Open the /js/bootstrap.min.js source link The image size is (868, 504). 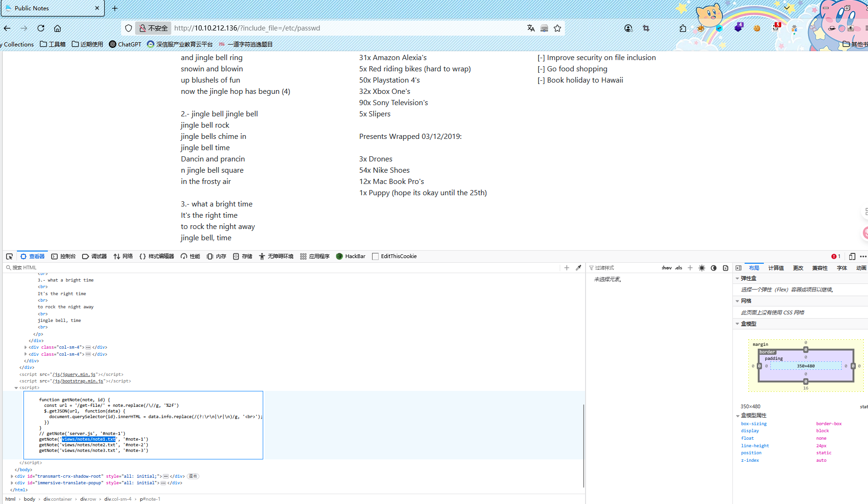tap(78, 381)
